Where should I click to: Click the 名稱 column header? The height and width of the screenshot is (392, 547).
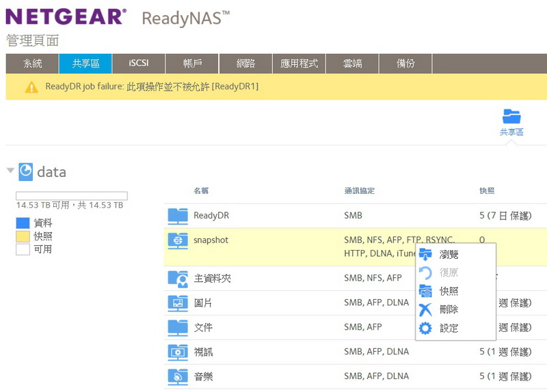(201, 191)
